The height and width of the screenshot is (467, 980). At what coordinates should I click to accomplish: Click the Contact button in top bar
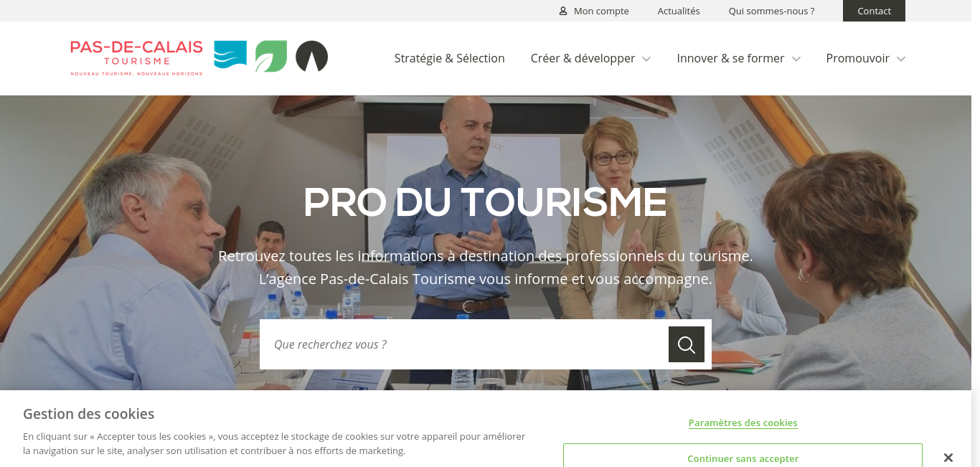pyautogui.click(x=874, y=11)
